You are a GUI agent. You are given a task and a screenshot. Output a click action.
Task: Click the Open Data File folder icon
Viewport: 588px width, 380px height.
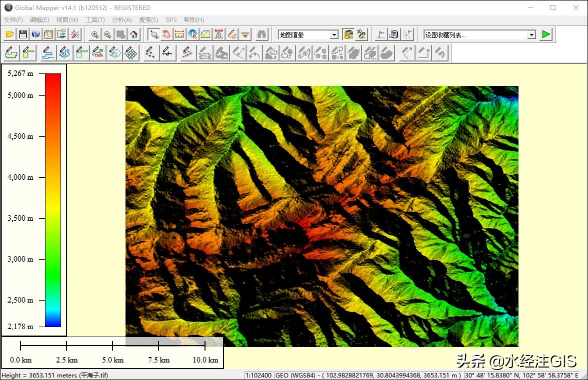click(10, 34)
